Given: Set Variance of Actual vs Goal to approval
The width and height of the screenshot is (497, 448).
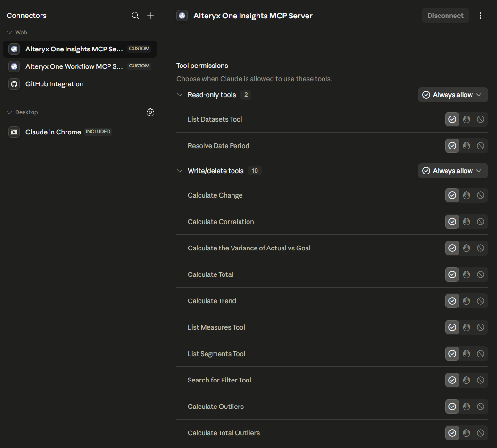Looking at the screenshot, I should pos(466,248).
